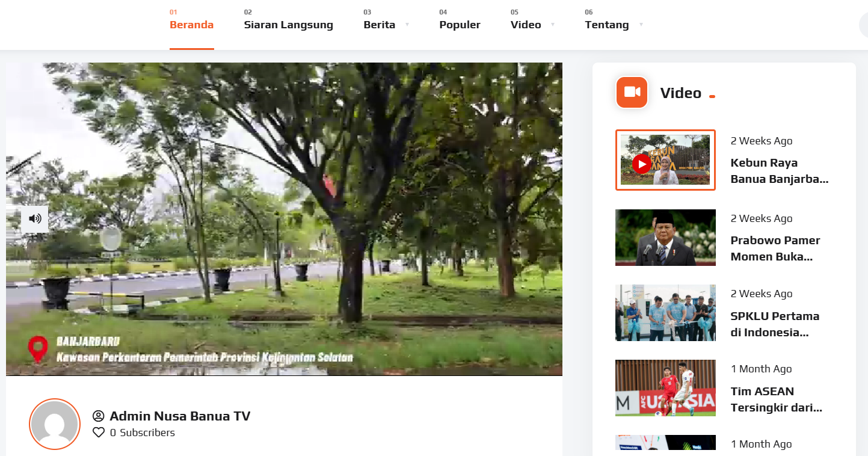868x456 pixels.
Task: Open the SPKLU Pertama di Indonesia article
Action: click(775, 324)
